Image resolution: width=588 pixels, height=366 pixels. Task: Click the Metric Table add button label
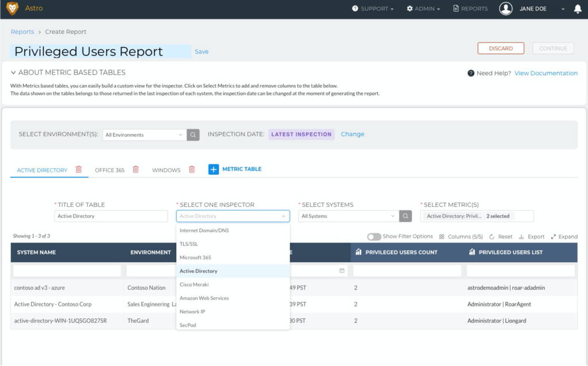pos(242,169)
